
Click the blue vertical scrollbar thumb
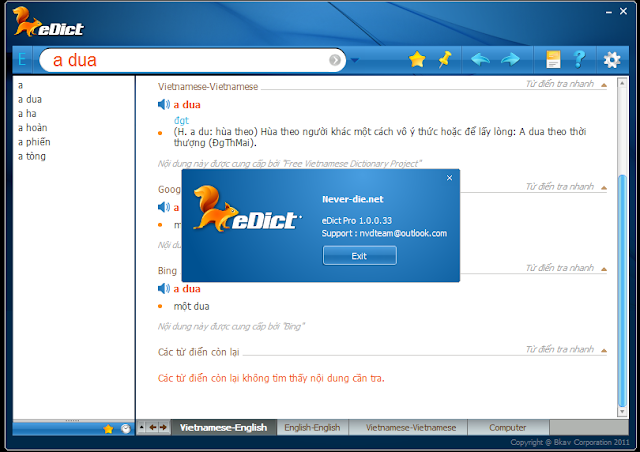coord(622,290)
